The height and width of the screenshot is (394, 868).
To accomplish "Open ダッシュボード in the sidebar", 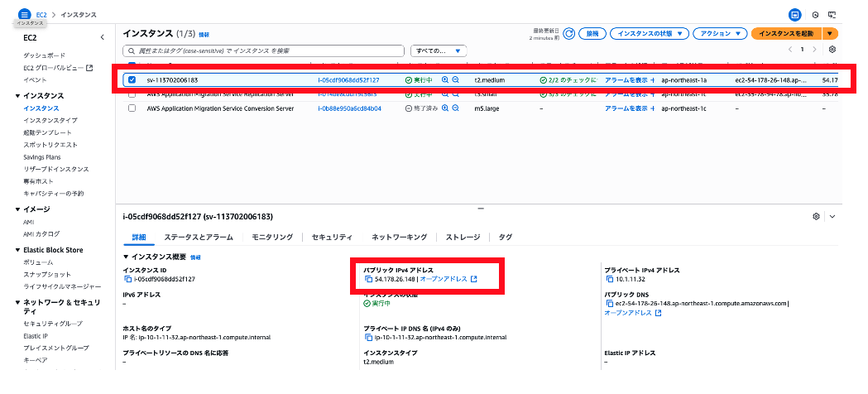I will pos(45,56).
